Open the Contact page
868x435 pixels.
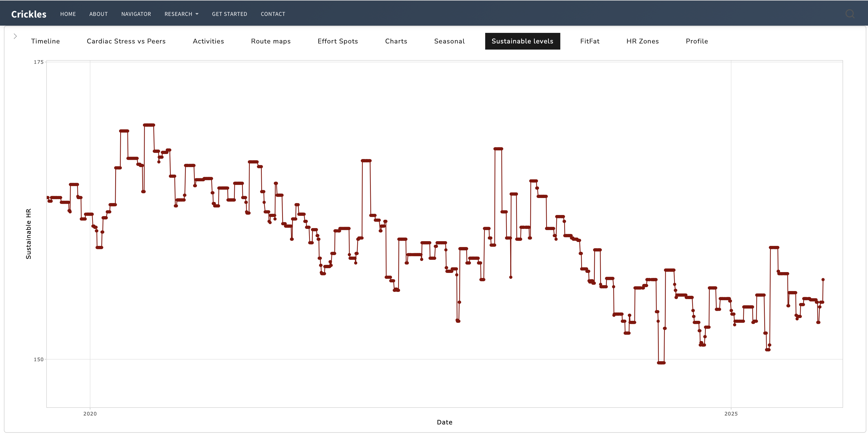coord(273,14)
